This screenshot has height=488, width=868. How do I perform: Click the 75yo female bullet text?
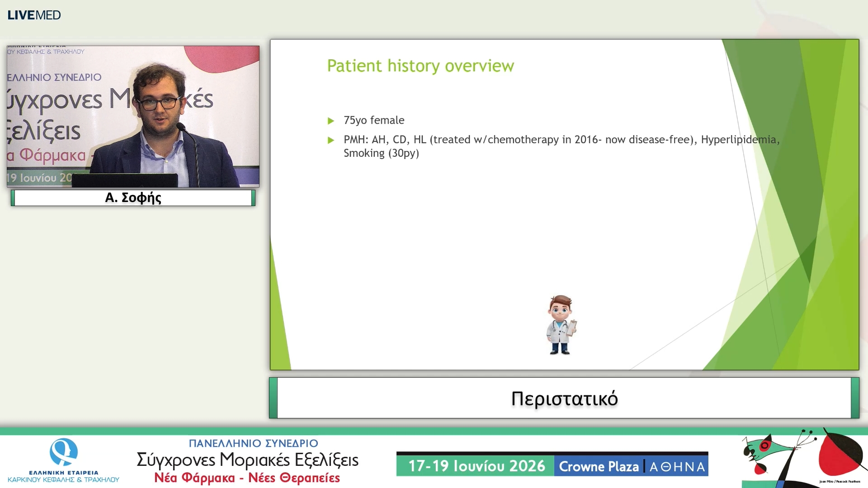(374, 120)
